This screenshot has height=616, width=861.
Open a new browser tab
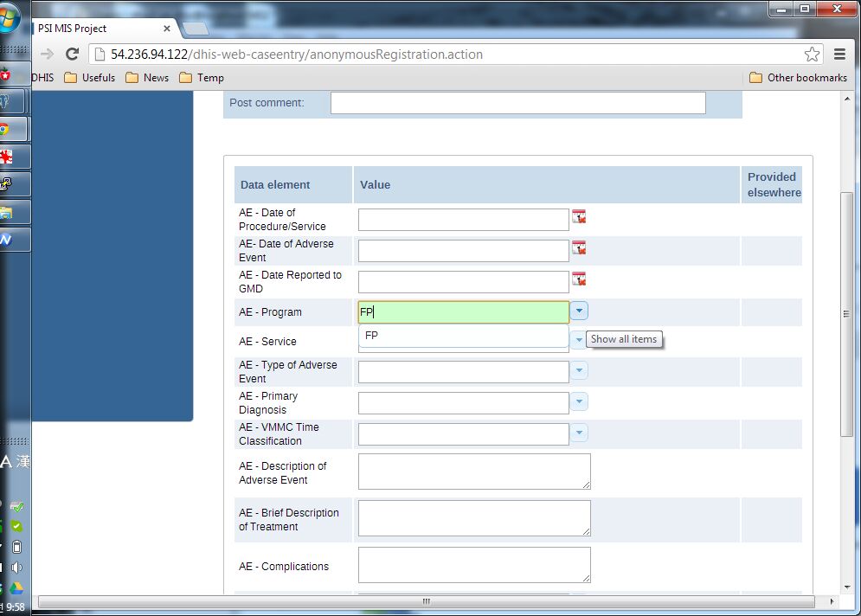[x=196, y=29]
